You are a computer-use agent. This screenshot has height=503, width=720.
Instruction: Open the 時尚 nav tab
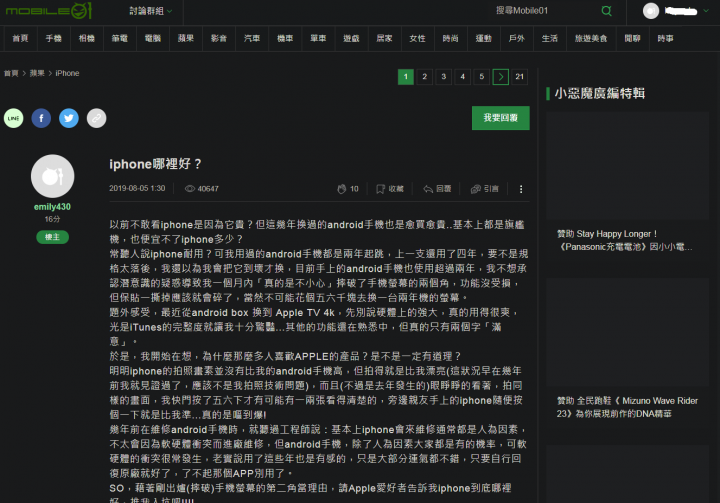[x=450, y=38]
